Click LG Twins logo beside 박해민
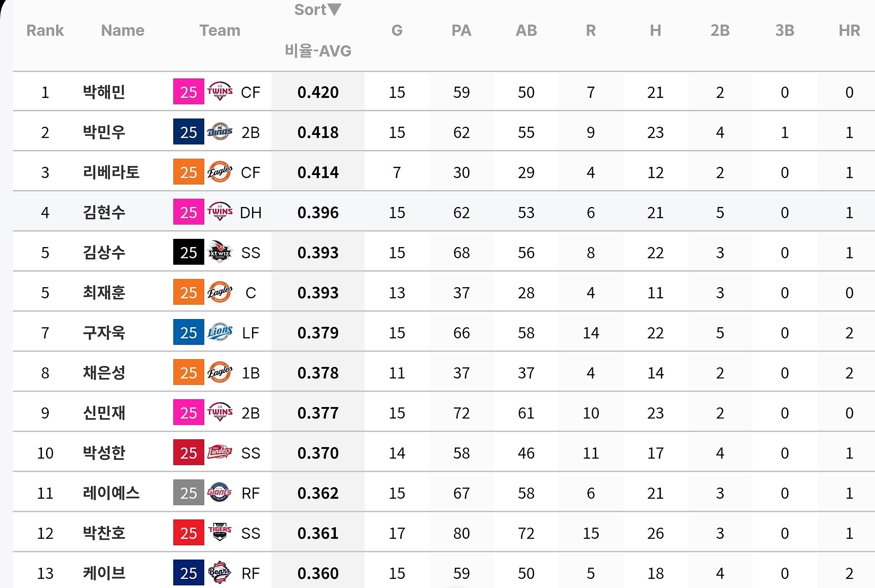 pyautogui.click(x=220, y=92)
